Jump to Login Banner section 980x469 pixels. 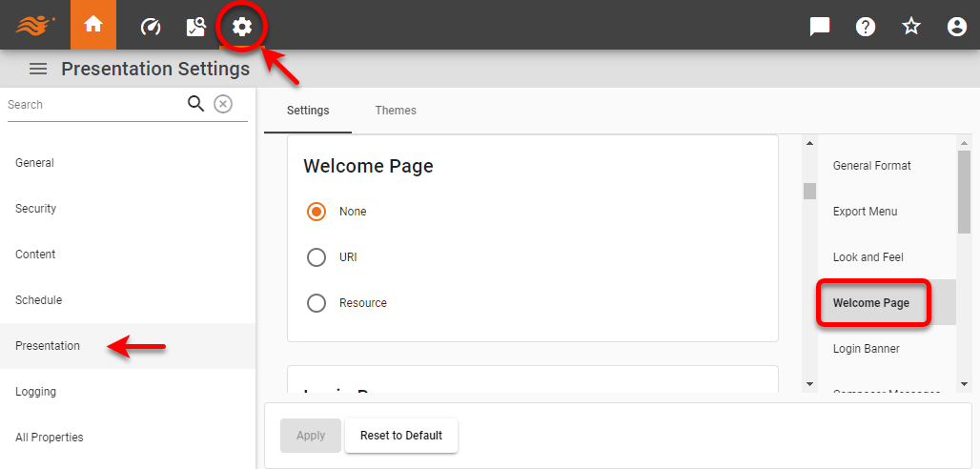tap(866, 349)
